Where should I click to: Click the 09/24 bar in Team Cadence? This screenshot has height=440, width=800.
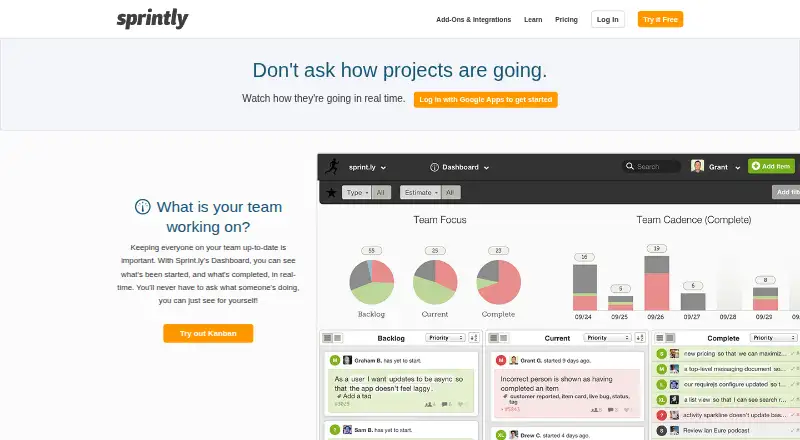coord(585,287)
